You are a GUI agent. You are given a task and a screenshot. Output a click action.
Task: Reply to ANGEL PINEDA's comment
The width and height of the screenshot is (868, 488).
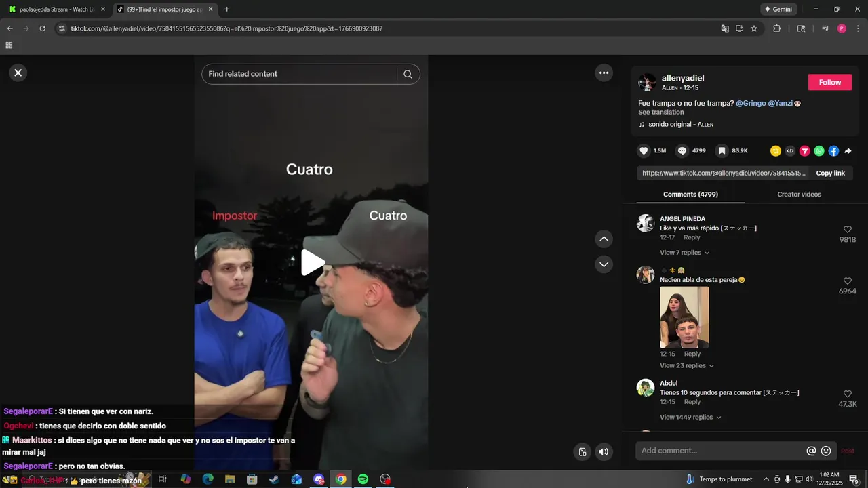point(692,238)
